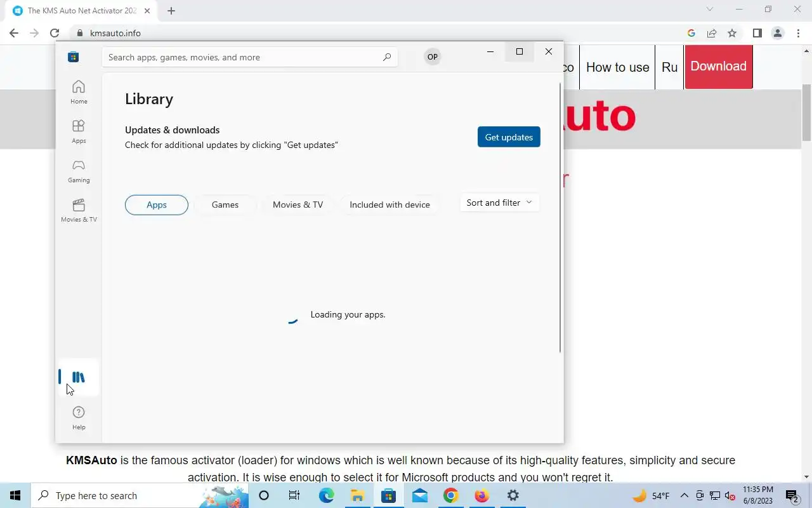Open the OP profile account button
The image size is (812, 508).
tap(432, 57)
